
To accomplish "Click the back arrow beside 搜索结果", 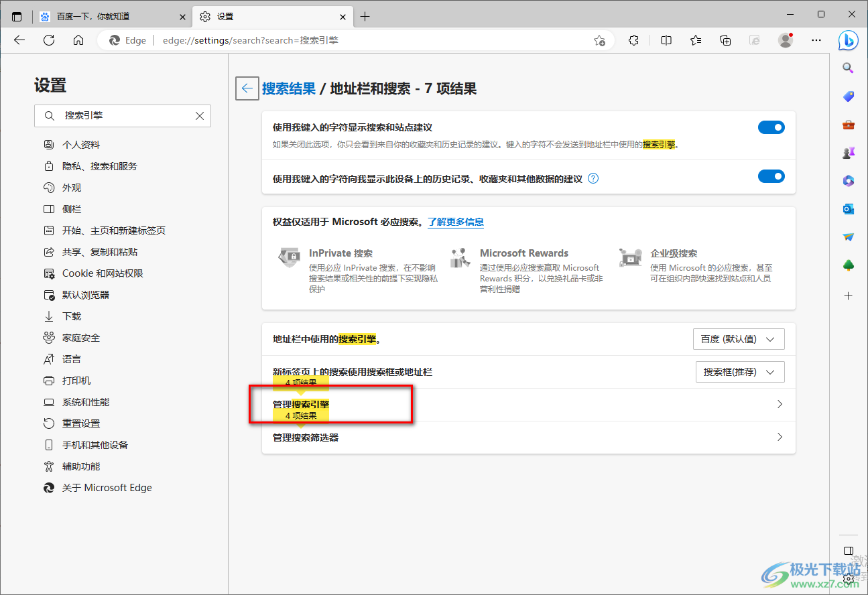I will click(x=247, y=88).
